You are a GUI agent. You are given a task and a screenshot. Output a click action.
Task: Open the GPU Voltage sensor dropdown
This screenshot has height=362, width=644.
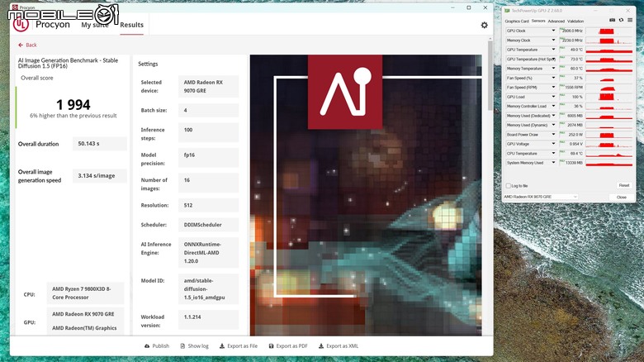[x=553, y=144]
